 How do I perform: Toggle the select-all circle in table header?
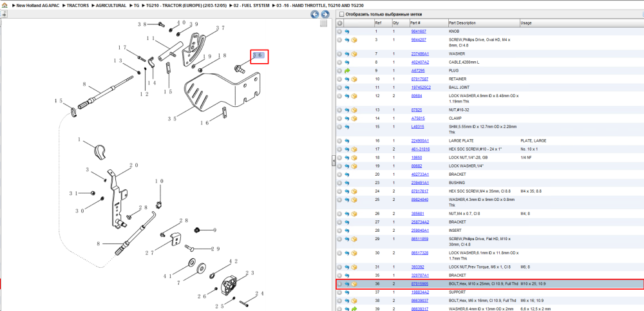(339, 23)
